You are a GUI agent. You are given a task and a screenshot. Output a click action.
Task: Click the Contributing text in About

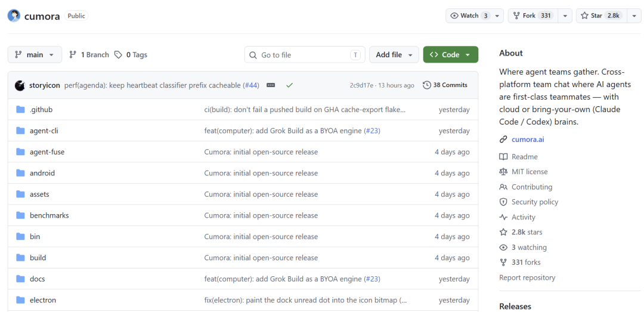click(x=532, y=187)
